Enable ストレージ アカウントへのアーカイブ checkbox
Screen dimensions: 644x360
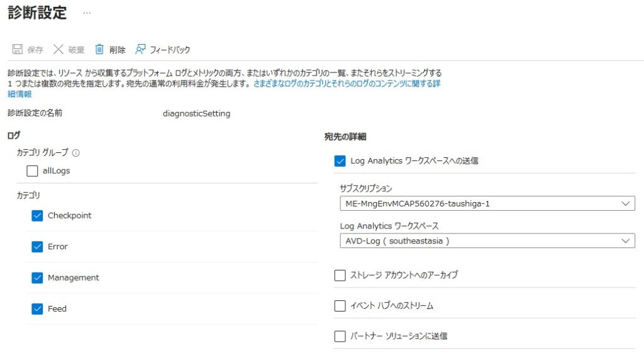tap(340, 275)
